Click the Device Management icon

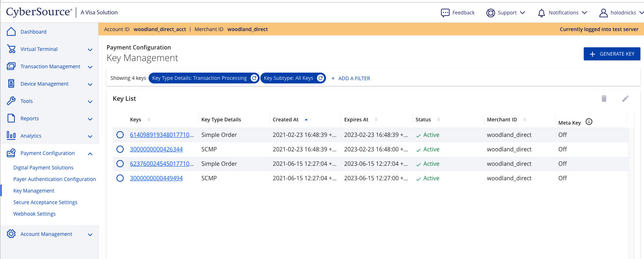[11, 84]
